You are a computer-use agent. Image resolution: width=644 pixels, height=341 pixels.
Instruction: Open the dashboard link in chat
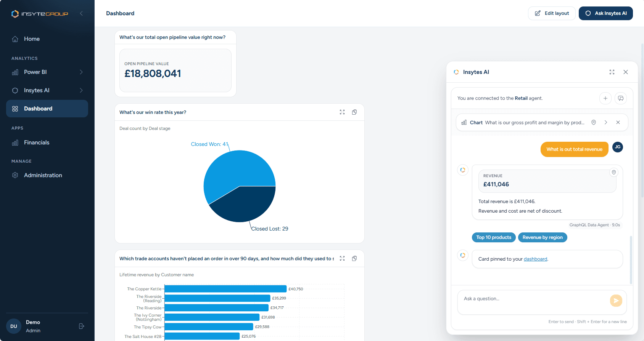tap(535, 259)
